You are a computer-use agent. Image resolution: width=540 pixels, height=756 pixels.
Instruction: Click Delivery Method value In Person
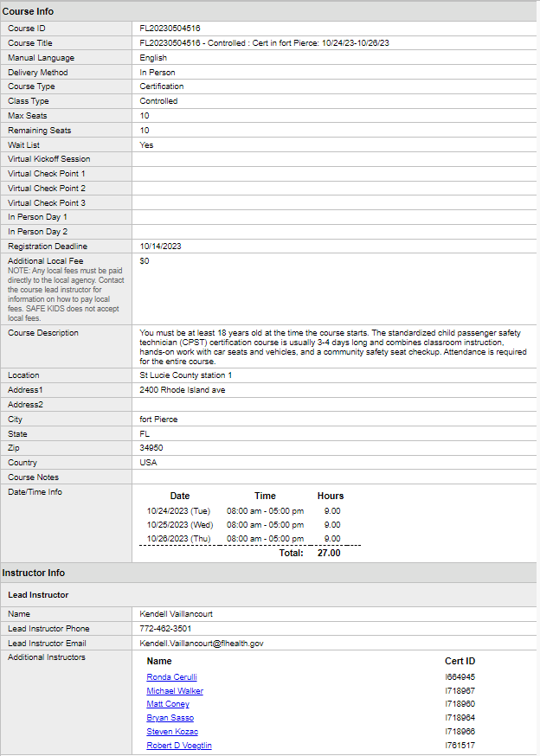157,73
